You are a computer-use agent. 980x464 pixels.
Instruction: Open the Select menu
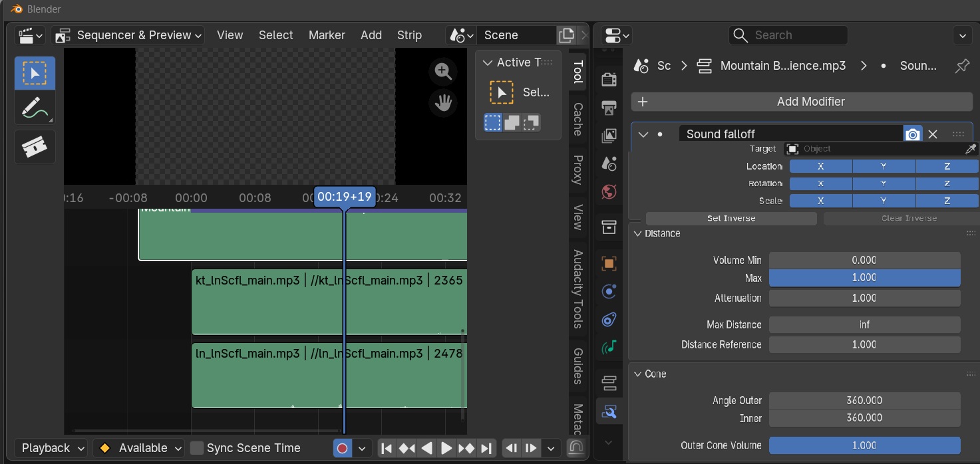tap(275, 35)
